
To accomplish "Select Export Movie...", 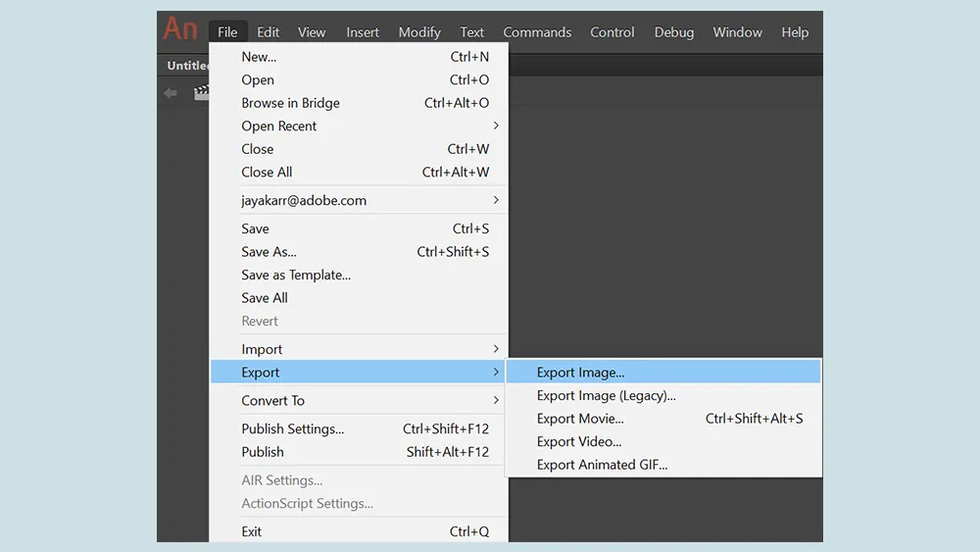I will tap(663, 419).
